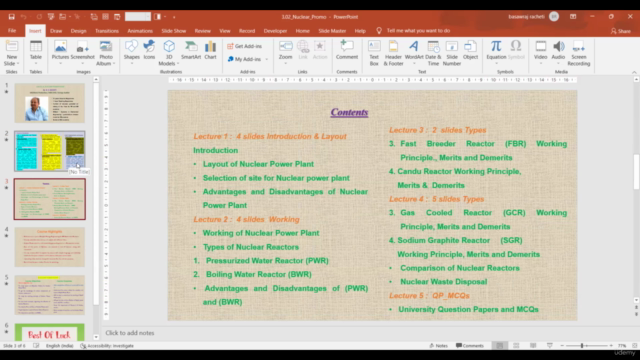640x360 pixels.
Task: Switch to Slide Sorter view
Action: point(516,346)
